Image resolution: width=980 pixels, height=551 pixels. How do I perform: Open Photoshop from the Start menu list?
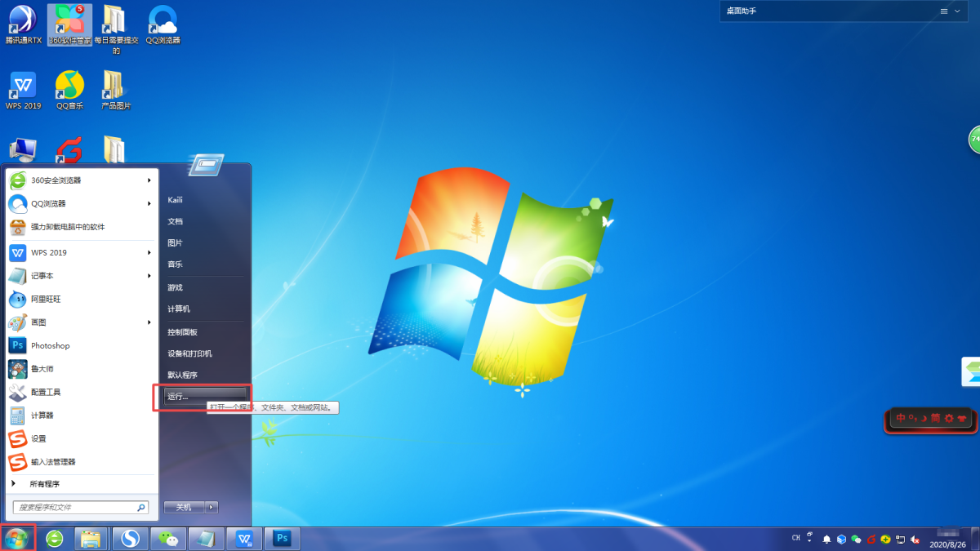[50, 346]
